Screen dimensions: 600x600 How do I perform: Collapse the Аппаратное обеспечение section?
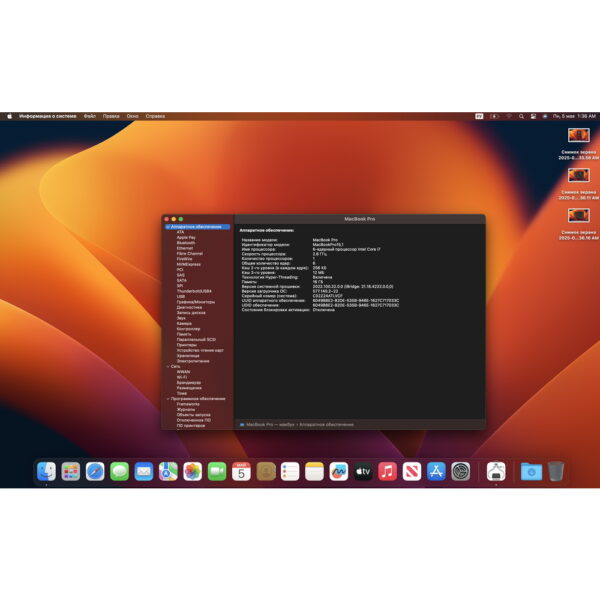click(x=168, y=227)
